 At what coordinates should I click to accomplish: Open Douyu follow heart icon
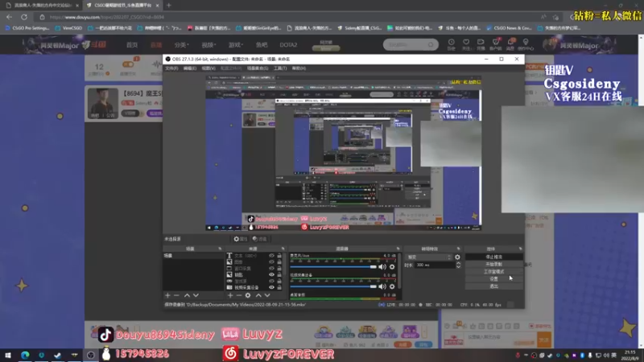[466, 44]
